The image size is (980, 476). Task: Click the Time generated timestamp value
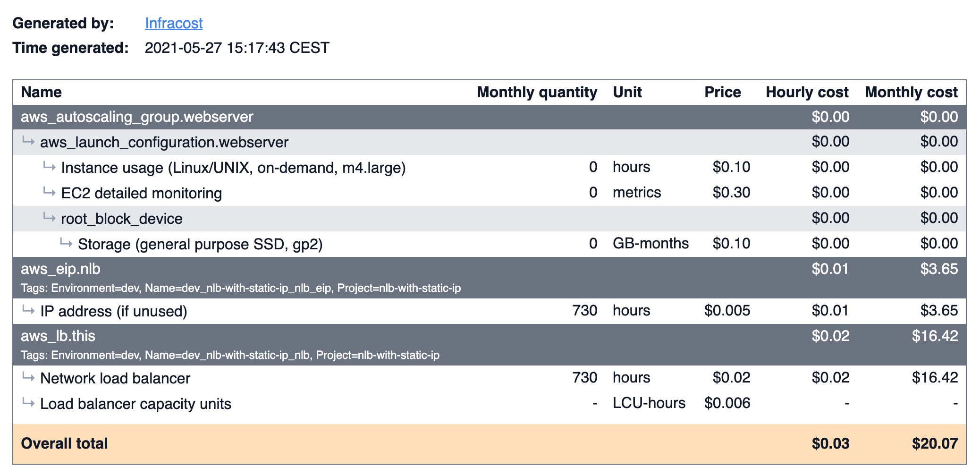[237, 48]
